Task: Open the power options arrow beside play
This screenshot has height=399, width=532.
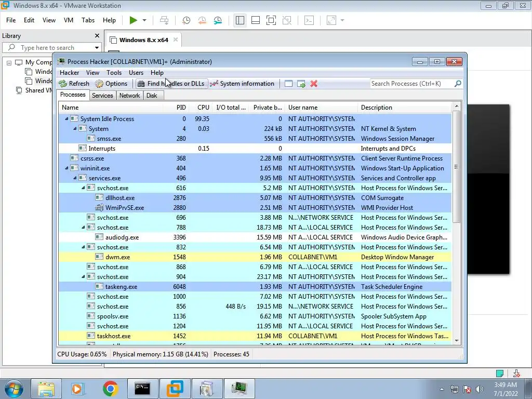Action: point(144,20)
